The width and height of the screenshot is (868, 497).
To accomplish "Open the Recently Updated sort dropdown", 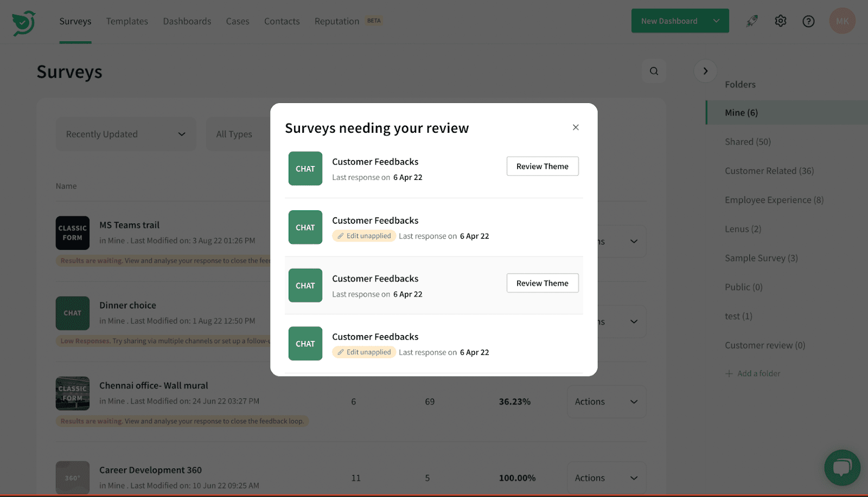I will pyautogui.click(x=126, y=134).
